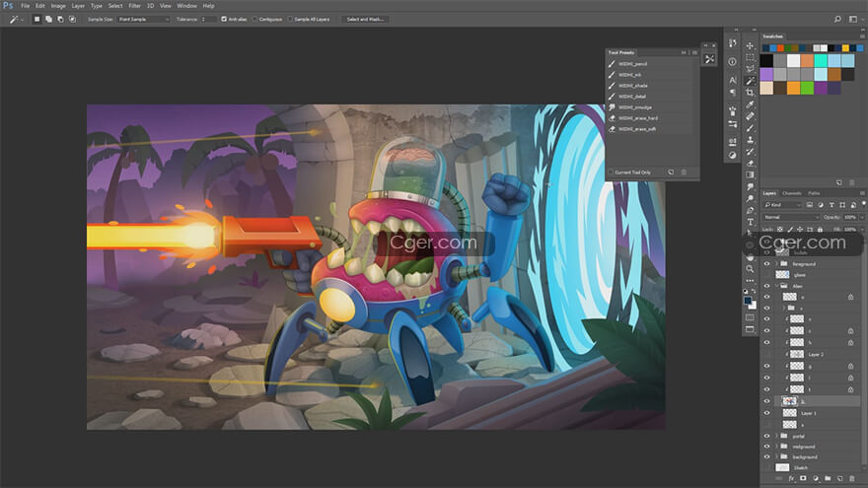Open the search icon in options bar

pyautogui.click(x=837, y=19)
